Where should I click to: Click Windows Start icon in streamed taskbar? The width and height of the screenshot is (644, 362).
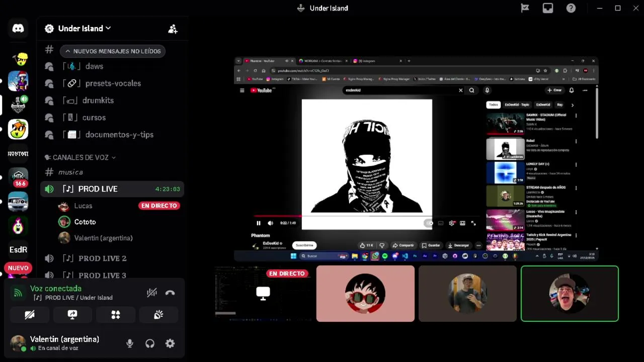click(294, 256)
